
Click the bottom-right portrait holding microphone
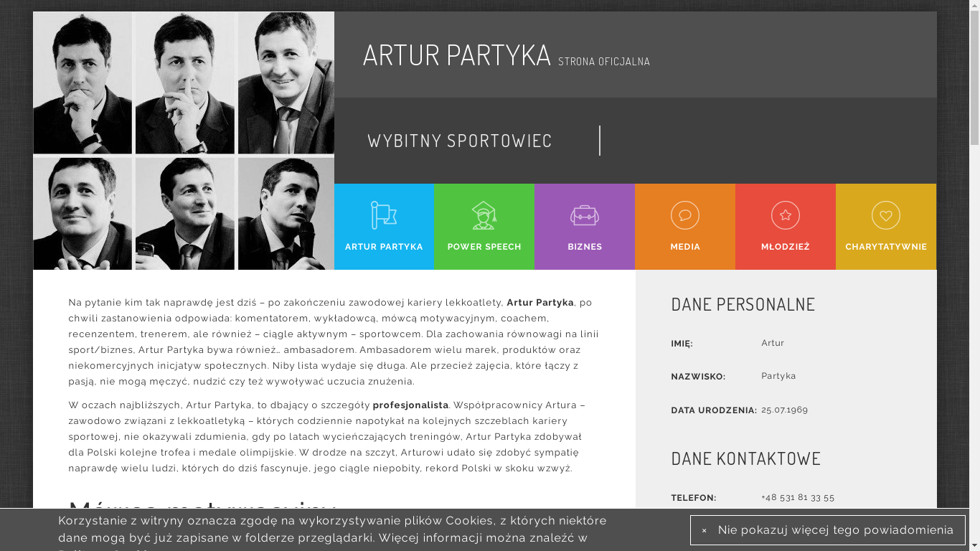click(286, 214)
